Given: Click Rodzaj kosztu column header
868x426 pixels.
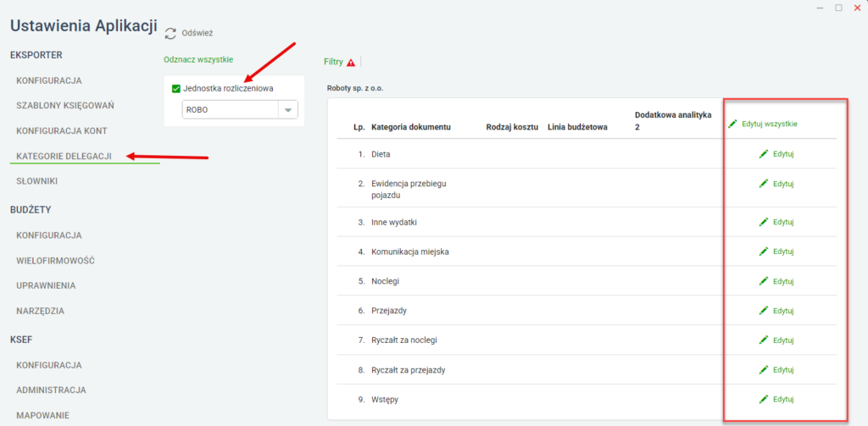Looking at the screenshot, I should coord(512,127).
